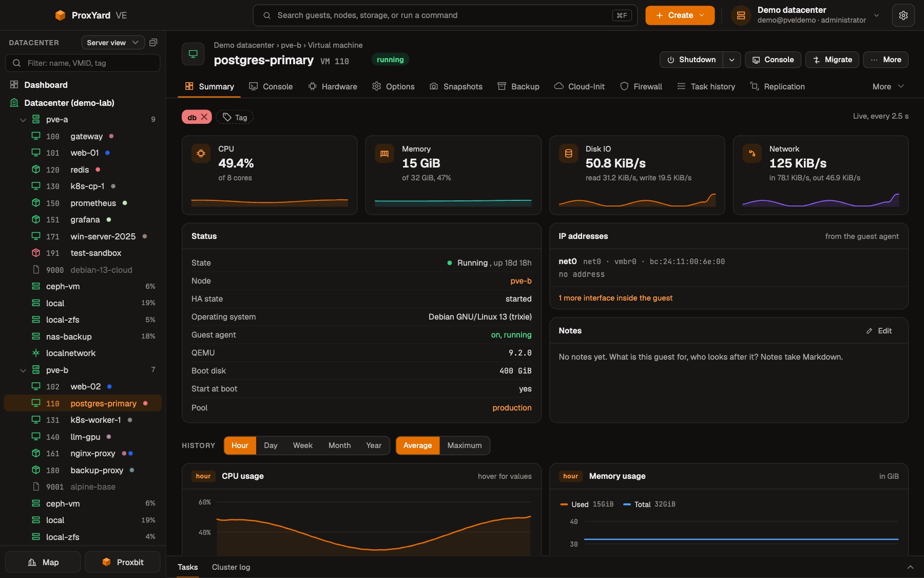Open the Snapshots tab
Image resolution: width=924 pixels, height=578 pixels.
[456, 86]
